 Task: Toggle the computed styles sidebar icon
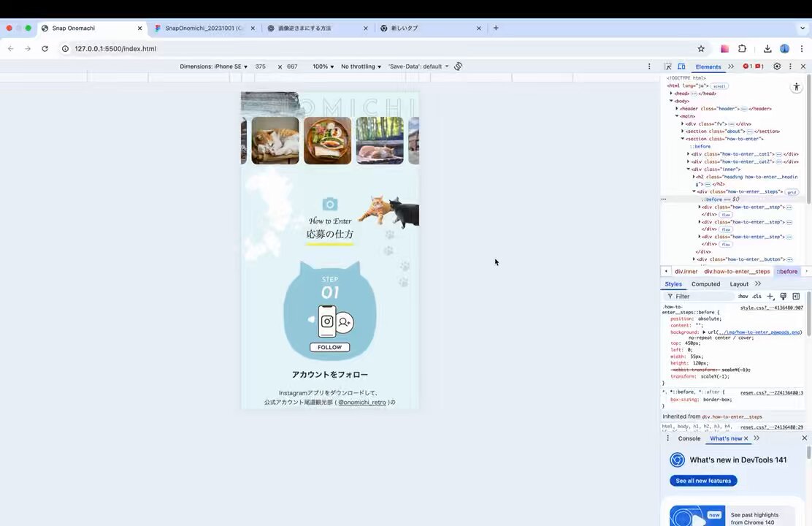(x=796, y=297)
